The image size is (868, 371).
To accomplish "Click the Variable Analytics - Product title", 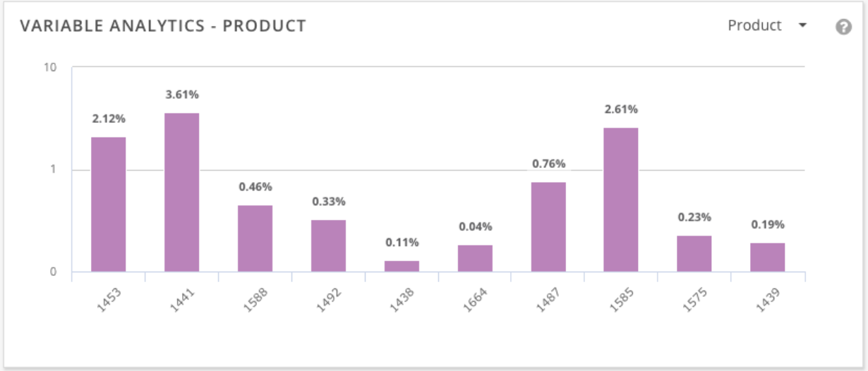I will (x=163, y=26).
